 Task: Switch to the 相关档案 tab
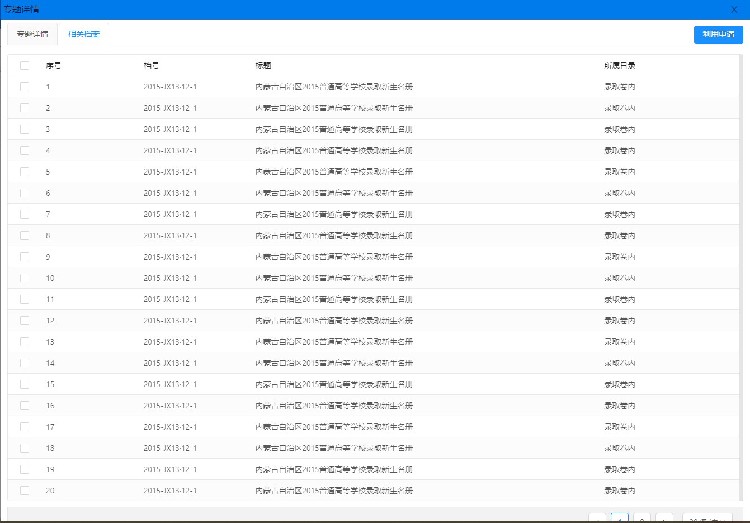point(84,34)
